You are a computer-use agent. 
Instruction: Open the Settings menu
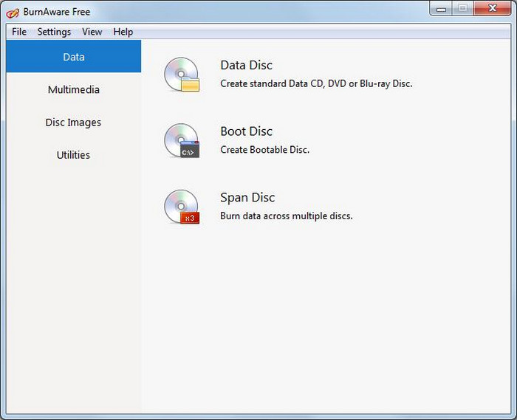pyautogui.click(x=54, y=32)
